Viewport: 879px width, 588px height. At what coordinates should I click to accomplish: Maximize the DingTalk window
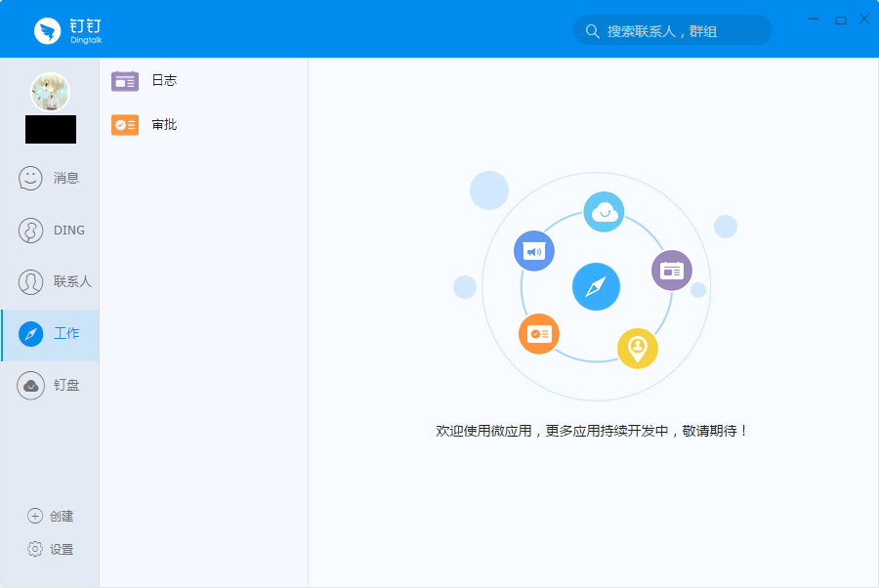(840, 21)
